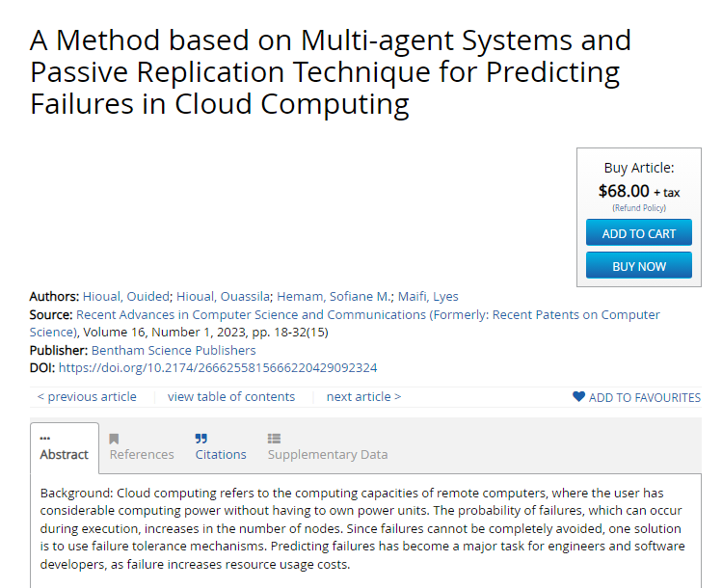Click the Citations quotation mark icon
Image resolution: width=722 pixels, height=588 pixels.
click(201, 439)
